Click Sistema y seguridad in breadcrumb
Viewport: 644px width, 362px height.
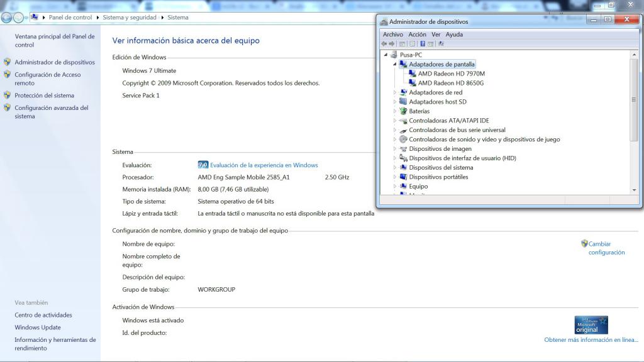(130, 17)
